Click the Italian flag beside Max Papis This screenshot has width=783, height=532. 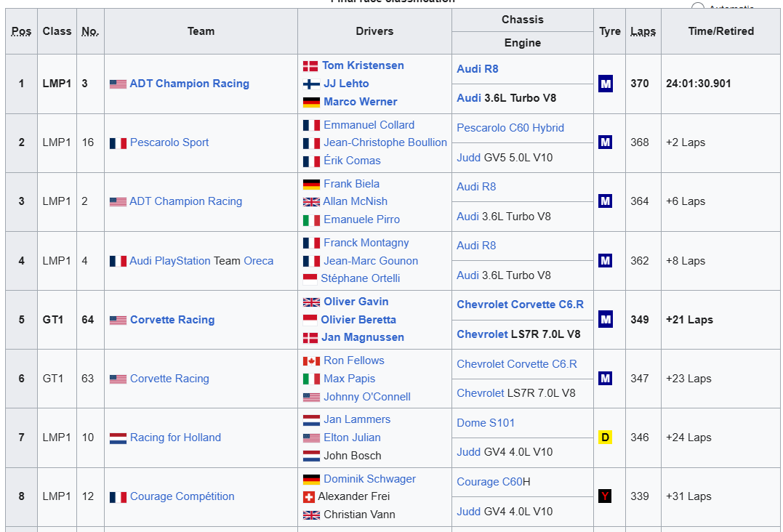tap(311, 379)
